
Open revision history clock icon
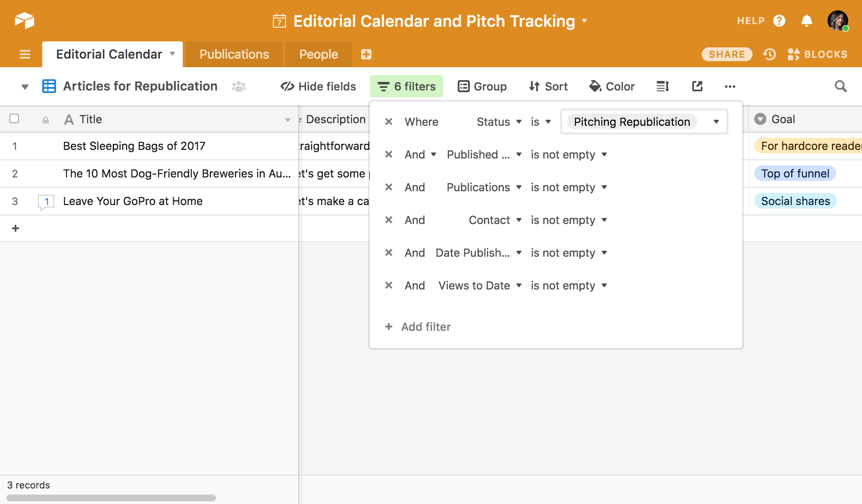click(769, 54)
